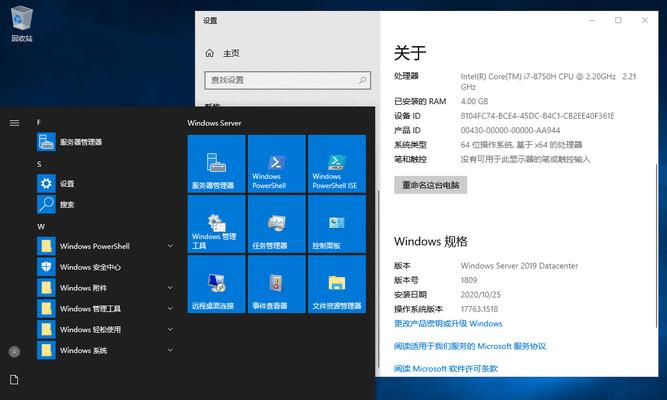Open the Windows System folder icon
This screenshot has width=667, height=400.
coord(46,350)
